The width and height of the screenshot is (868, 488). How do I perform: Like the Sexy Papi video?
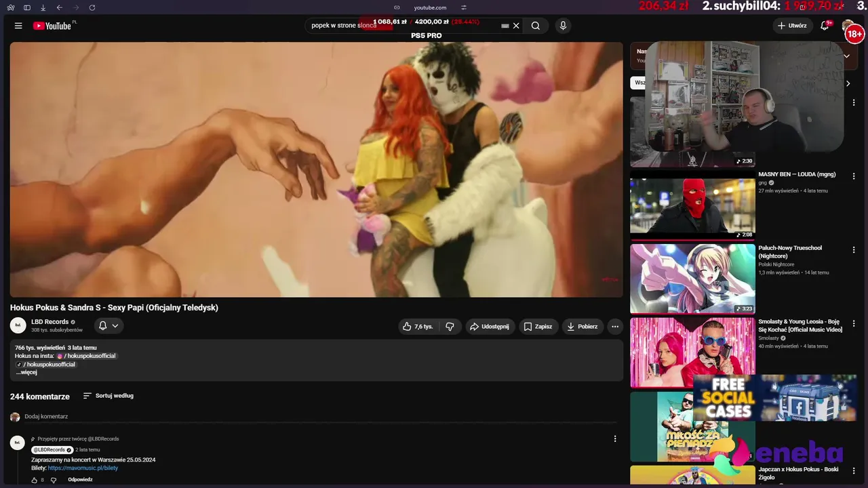click(x=418, y=326)
